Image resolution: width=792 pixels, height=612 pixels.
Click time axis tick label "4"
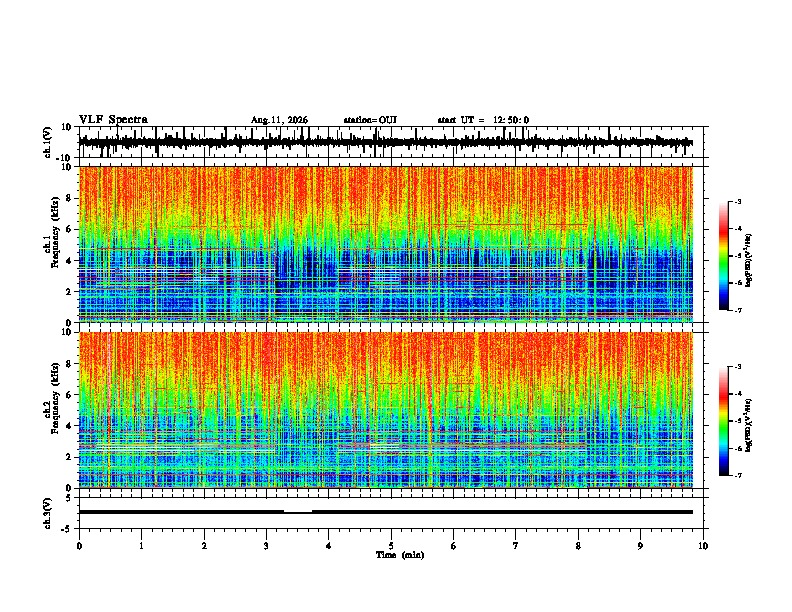click(329, 546)
